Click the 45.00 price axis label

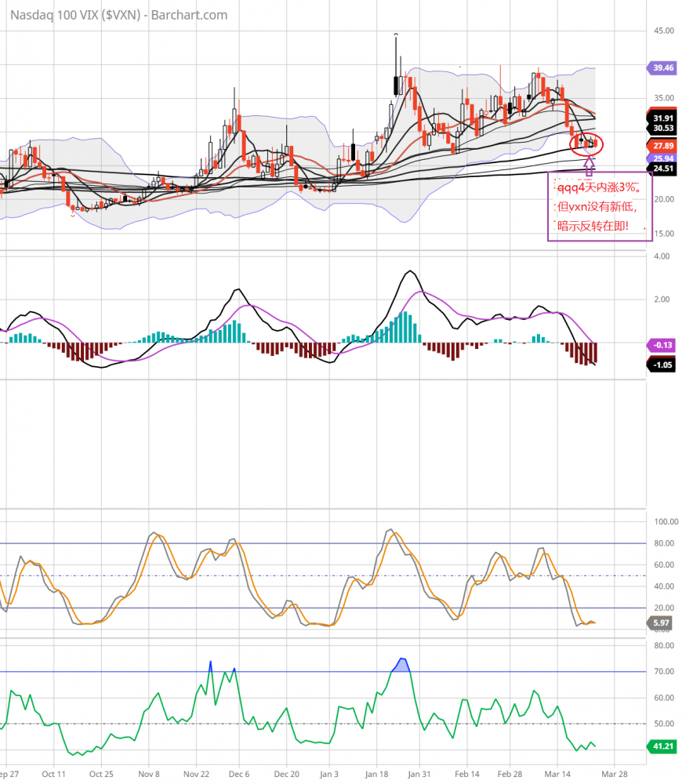coord(663,31)
